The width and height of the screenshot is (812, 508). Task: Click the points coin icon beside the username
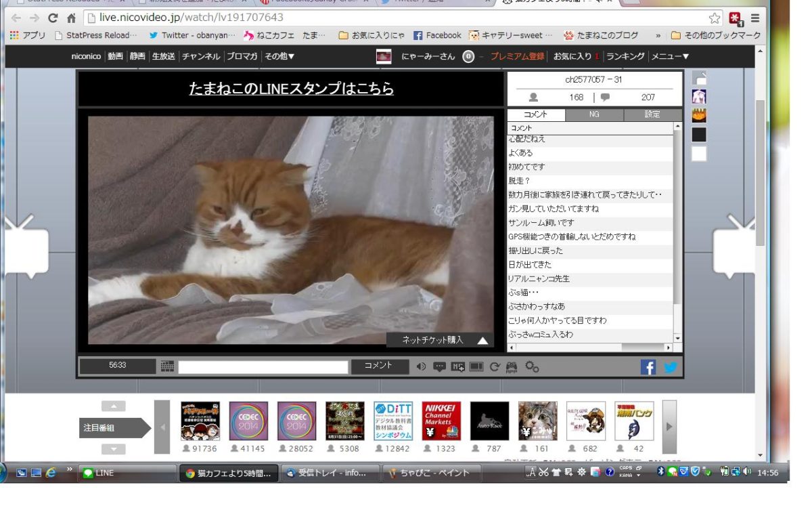pos(468,56)
